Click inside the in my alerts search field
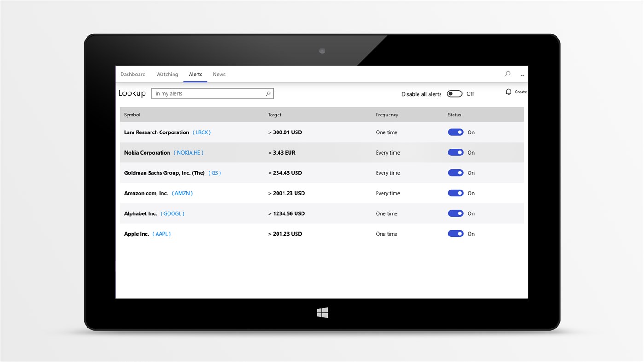 [207, 93]
